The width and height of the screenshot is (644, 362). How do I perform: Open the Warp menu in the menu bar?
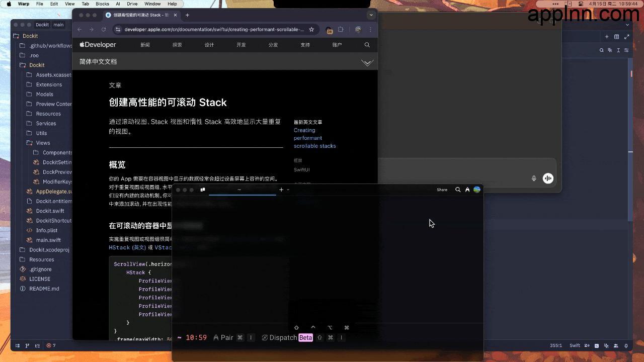[x=23, y=4]
